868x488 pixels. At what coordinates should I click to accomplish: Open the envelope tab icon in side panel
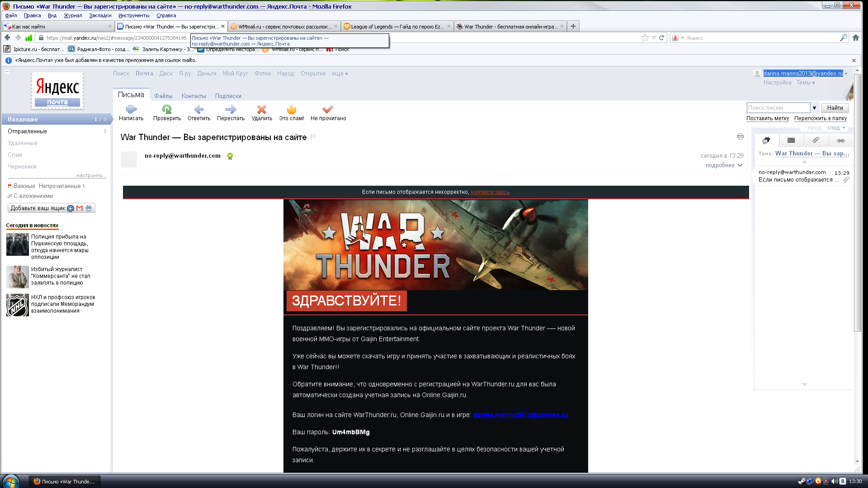[791, 141]
